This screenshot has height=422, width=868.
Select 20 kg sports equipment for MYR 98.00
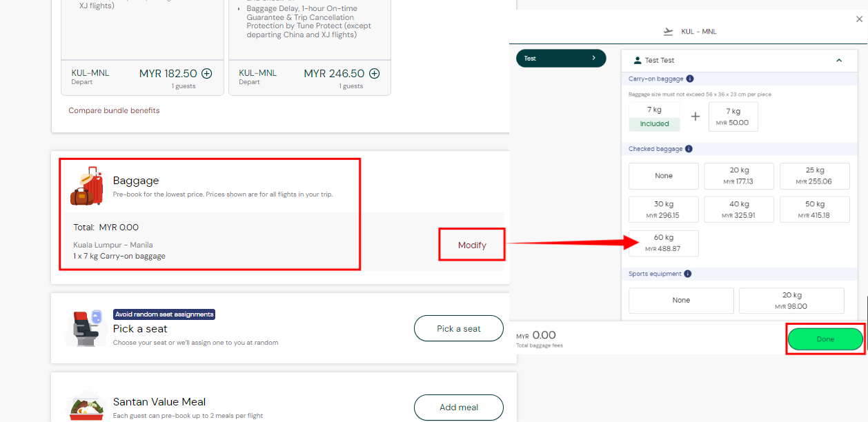[x=791, y=301]
